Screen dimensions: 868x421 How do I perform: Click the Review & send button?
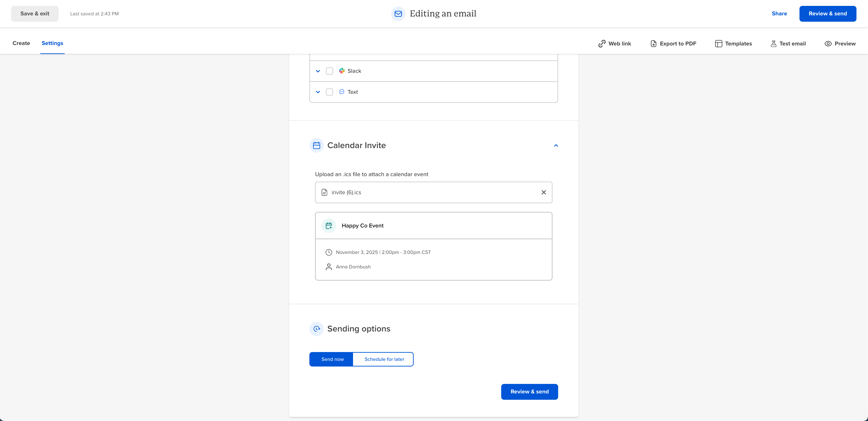click(x=828, y=14)
